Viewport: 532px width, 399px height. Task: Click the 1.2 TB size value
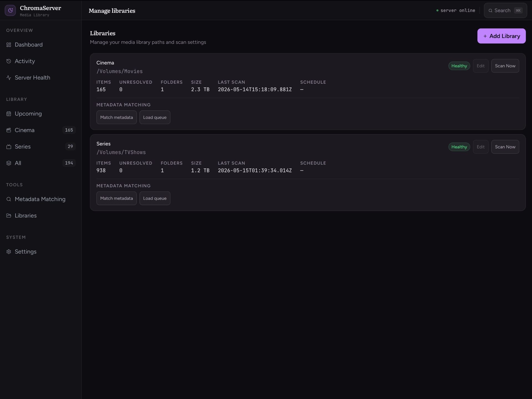[x=200, y=170]
